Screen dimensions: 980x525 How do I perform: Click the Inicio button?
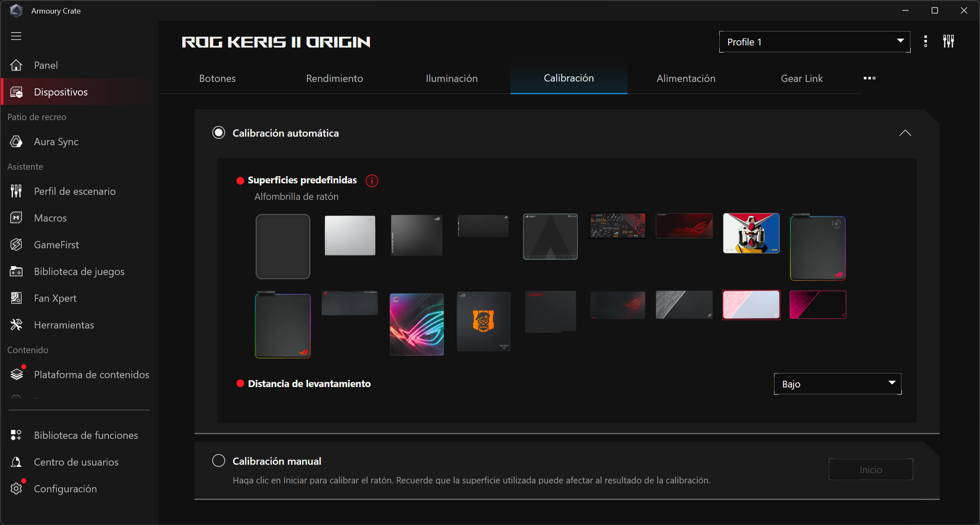(x=871, y=469)
